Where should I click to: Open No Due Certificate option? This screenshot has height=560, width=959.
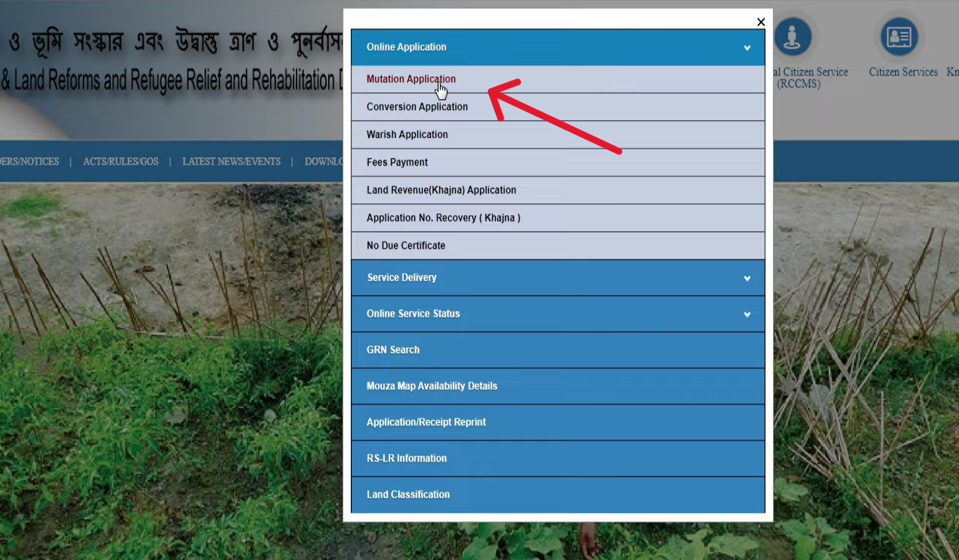406,246
